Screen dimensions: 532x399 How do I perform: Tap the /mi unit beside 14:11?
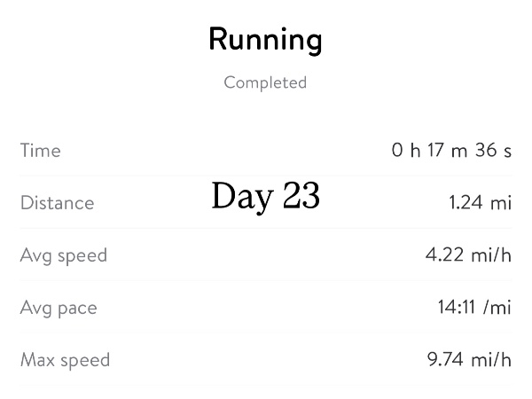pyautogui.click(x=499, y=308)
